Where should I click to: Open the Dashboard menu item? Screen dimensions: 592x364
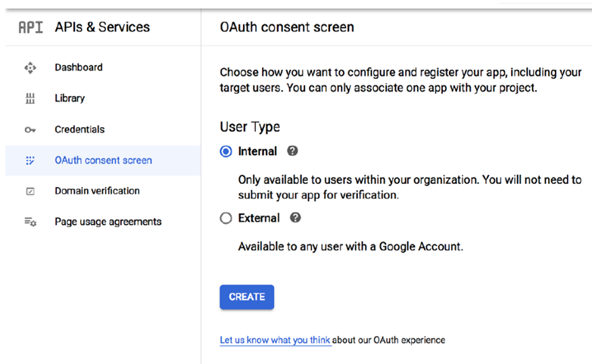(79, 67)
